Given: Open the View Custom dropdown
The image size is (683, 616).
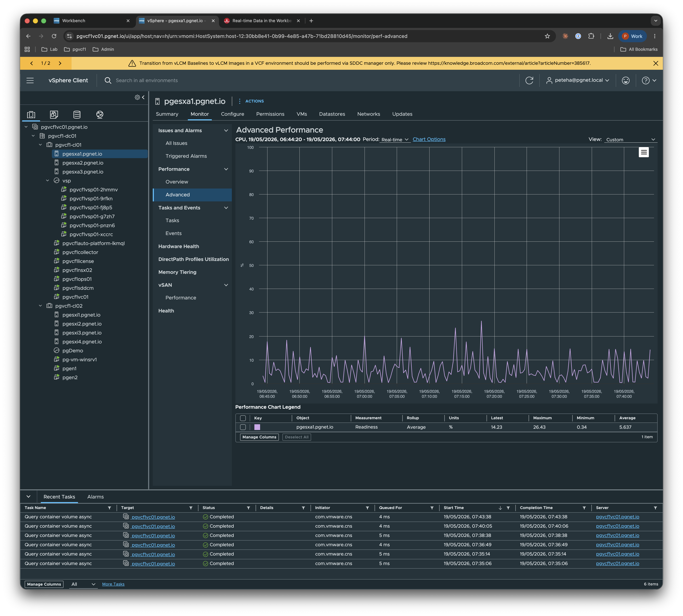Looking at the screenshot, I should coord(631,140).
